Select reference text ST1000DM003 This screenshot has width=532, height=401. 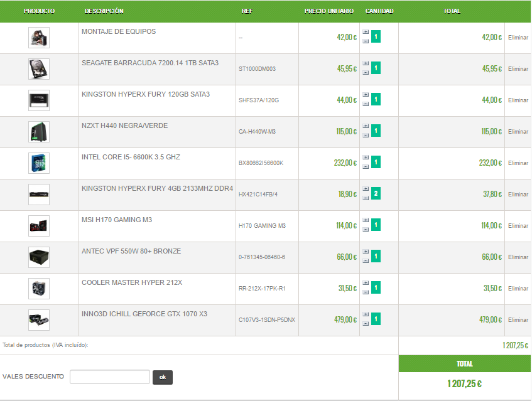click(257, 69)
